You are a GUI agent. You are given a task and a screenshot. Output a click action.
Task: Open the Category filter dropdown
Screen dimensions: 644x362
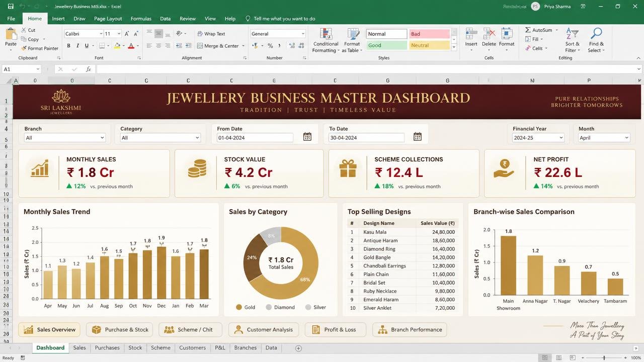click(x=160, y=138)
